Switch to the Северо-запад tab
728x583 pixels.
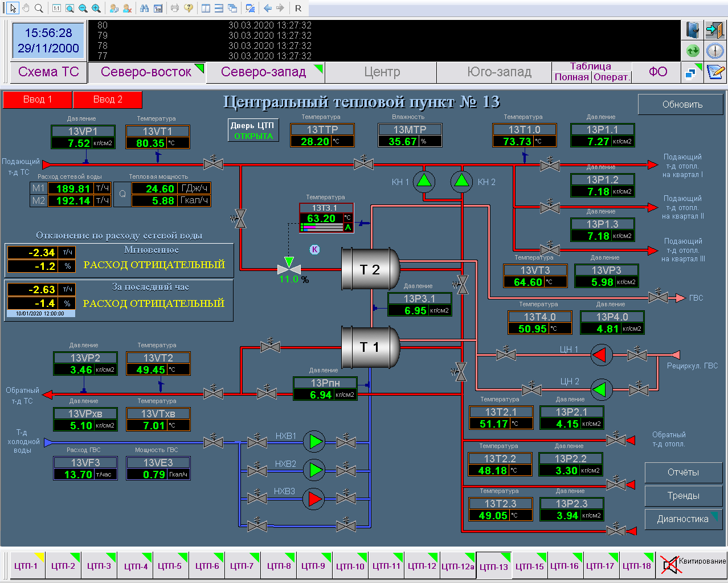265,72
